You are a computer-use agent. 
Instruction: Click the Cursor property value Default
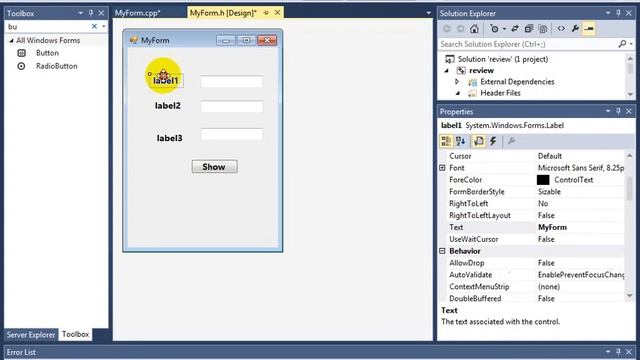pyautogui.click(x=550, y=156)
